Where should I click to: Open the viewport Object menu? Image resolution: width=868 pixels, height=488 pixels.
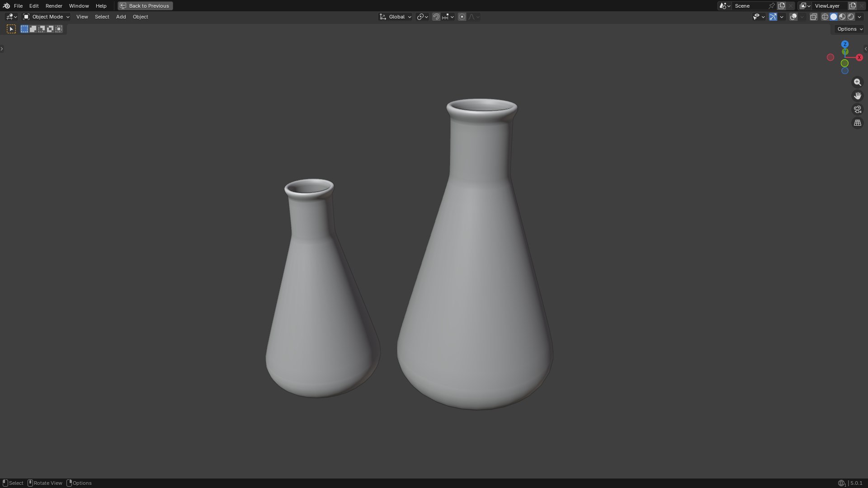(140, 17)
